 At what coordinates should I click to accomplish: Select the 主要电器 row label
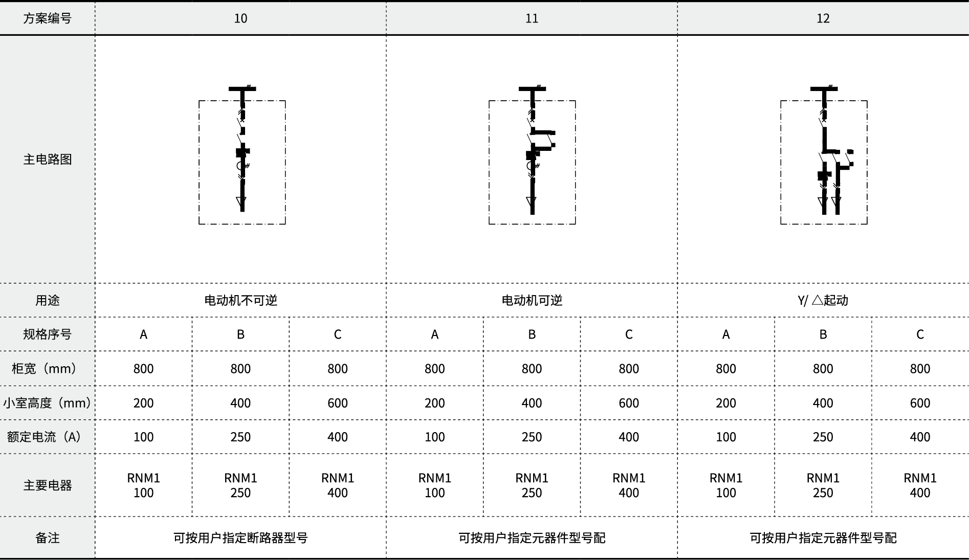[47, 485]
